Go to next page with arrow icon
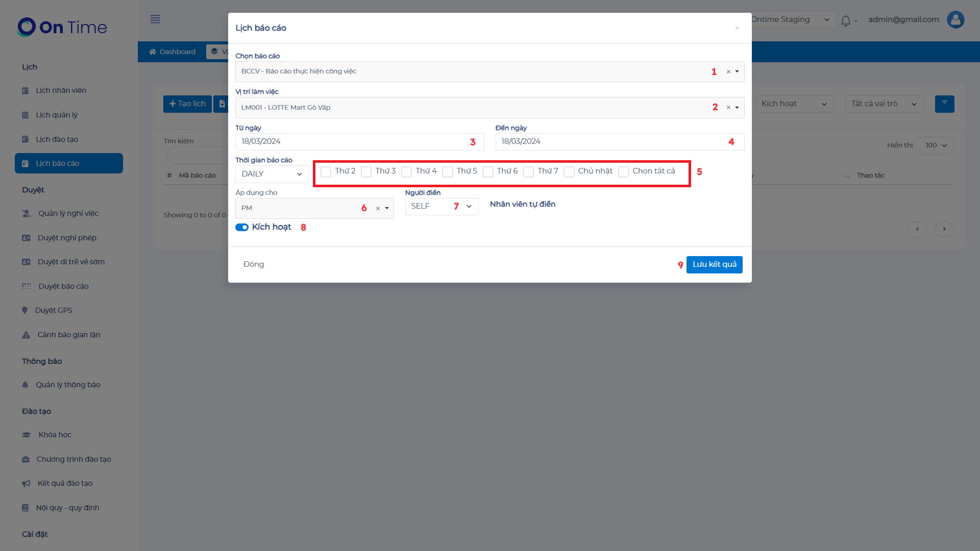 tap(944, 229)
